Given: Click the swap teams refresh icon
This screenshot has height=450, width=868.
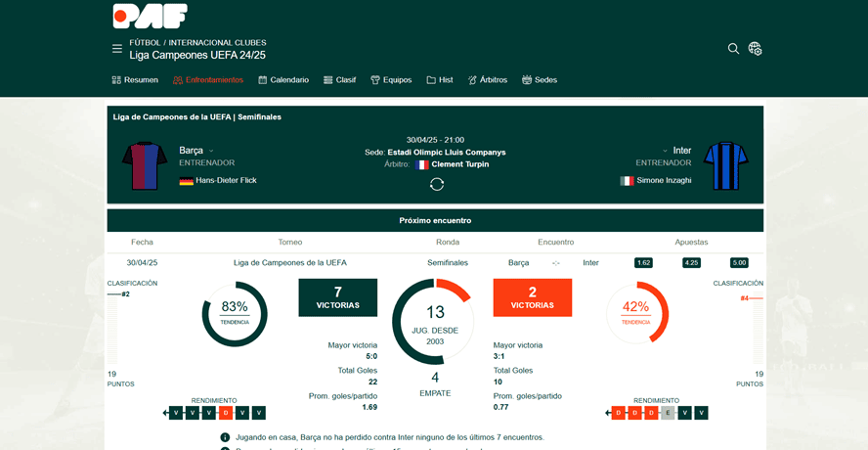Looking at the screenshot, I should pyautogui.click(x=437, y=184).
